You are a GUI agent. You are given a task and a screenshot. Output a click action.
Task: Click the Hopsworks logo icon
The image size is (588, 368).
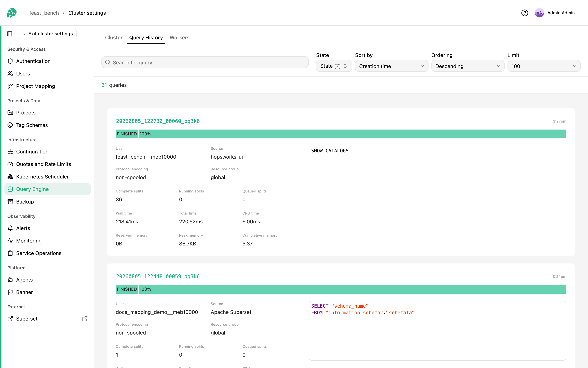click(11, 13)
